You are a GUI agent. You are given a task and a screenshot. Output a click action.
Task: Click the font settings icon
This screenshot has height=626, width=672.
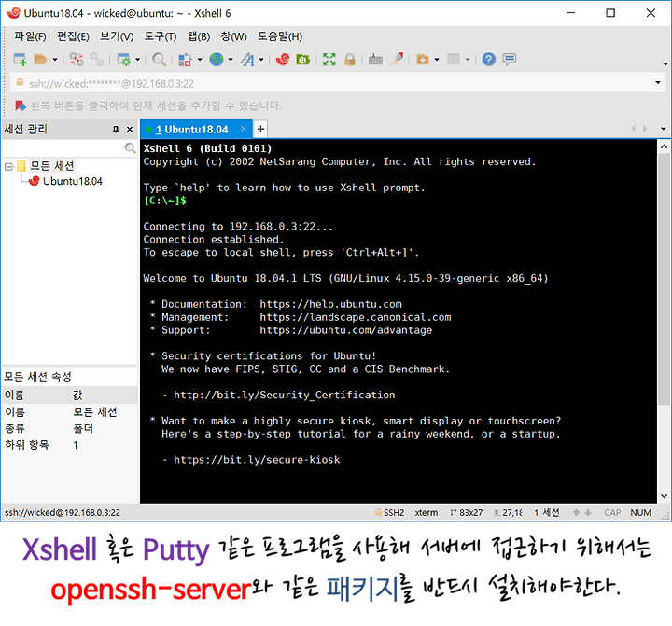pyautogui.click(x=247, y=60)
